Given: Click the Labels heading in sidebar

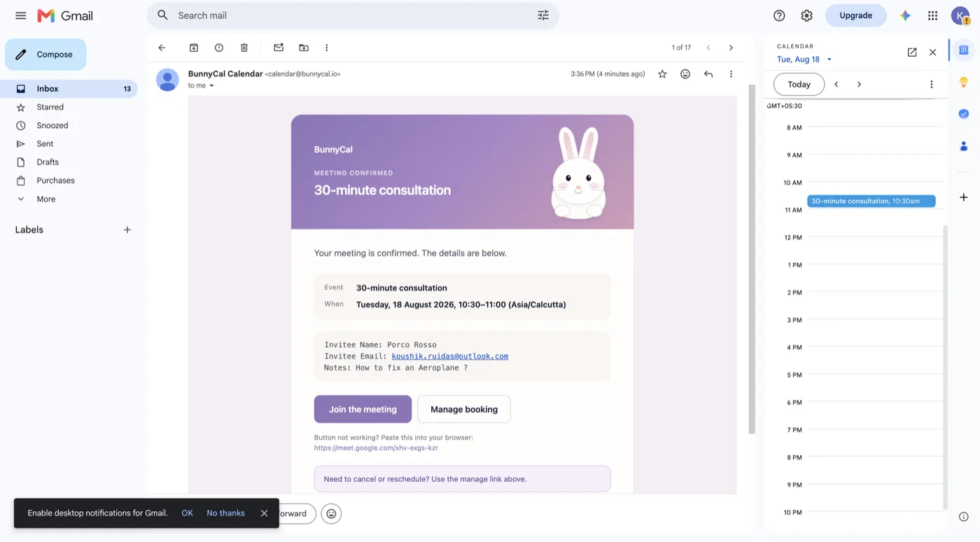Looking at the screenshot, I should [x=29, y=230].
